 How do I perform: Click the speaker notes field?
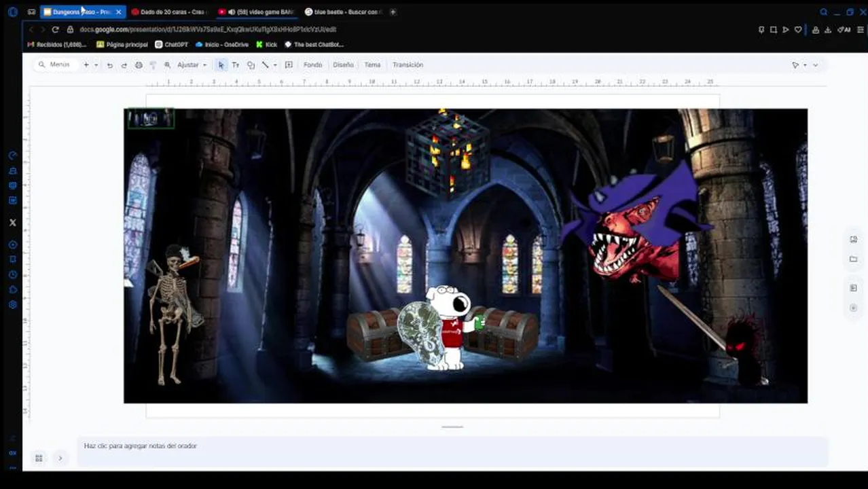[x=452, y=452]
